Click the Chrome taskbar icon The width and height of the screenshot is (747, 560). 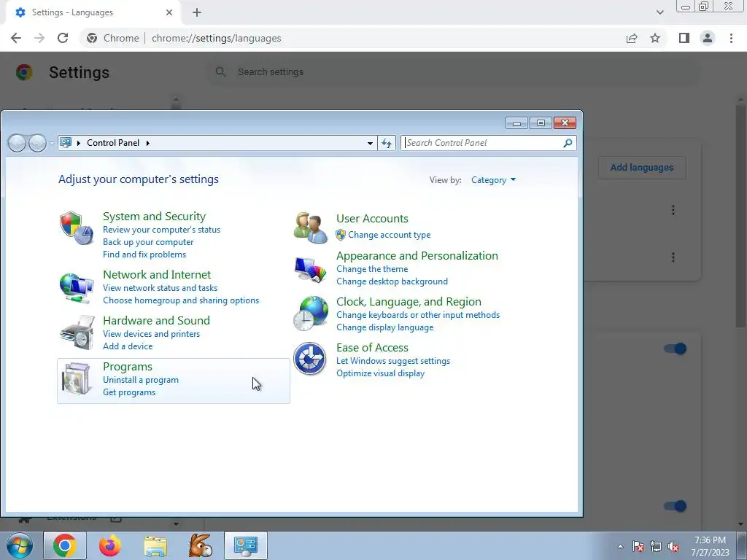(x=65, y=545)
